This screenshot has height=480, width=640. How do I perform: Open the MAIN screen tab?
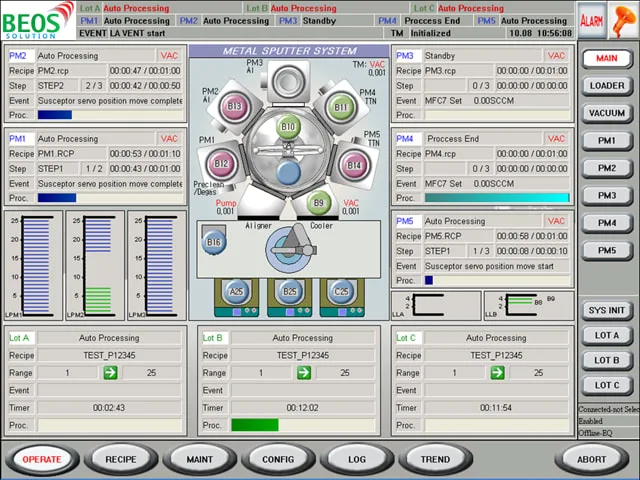(x=607, y=58)
